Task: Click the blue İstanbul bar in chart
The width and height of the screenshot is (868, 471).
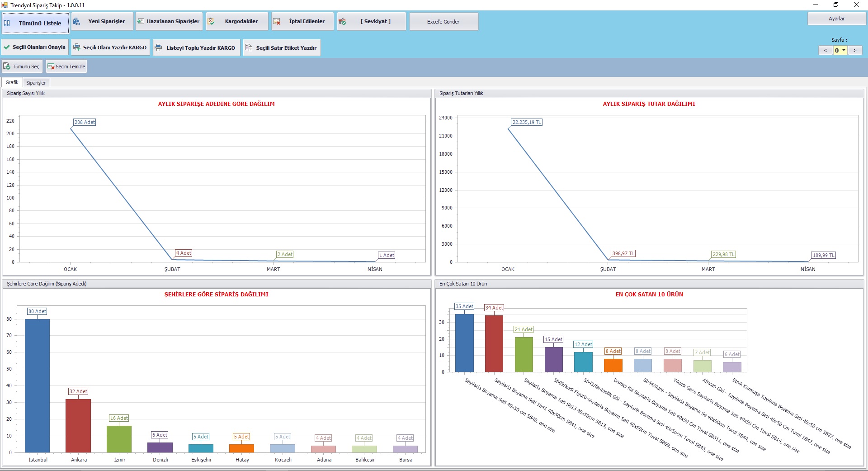Action: [37, 385]
